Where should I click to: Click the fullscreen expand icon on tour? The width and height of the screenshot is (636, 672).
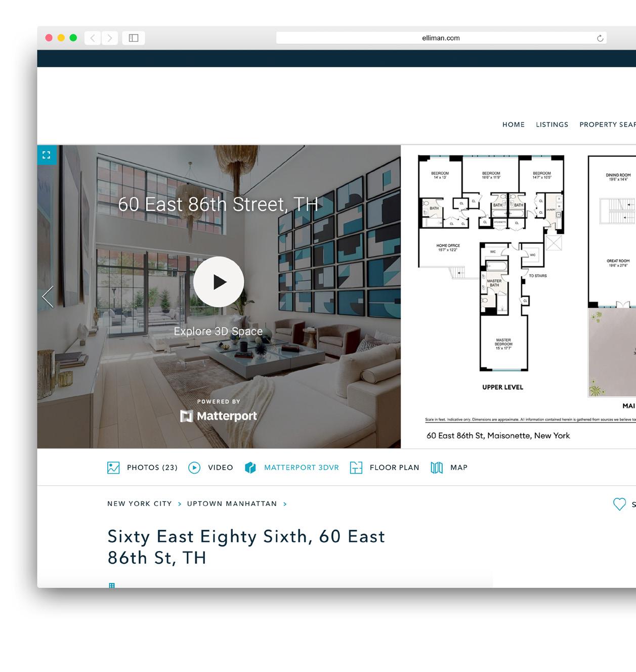coord(47,155)
